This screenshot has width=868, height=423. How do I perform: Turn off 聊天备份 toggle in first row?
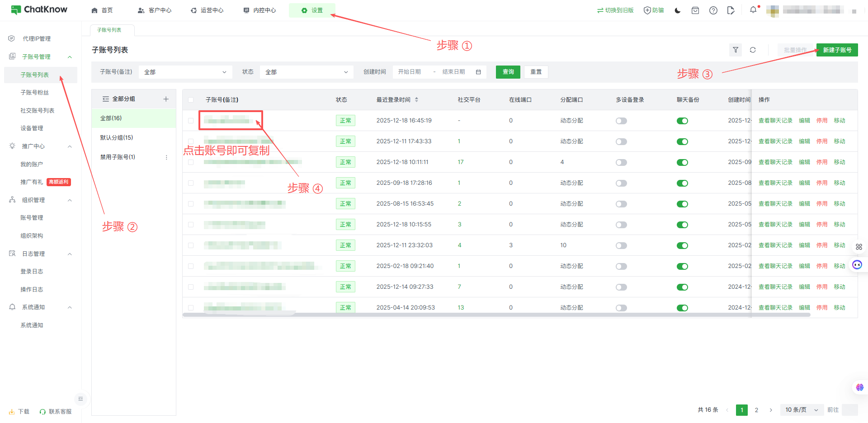coord(682,121)
